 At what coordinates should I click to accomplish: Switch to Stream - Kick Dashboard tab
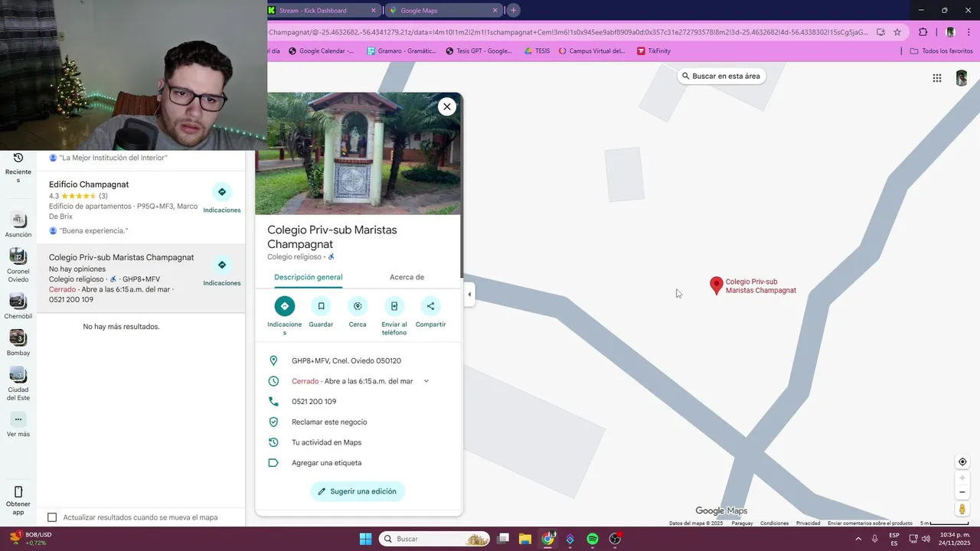pyautogui.click(x=322, y=11)
